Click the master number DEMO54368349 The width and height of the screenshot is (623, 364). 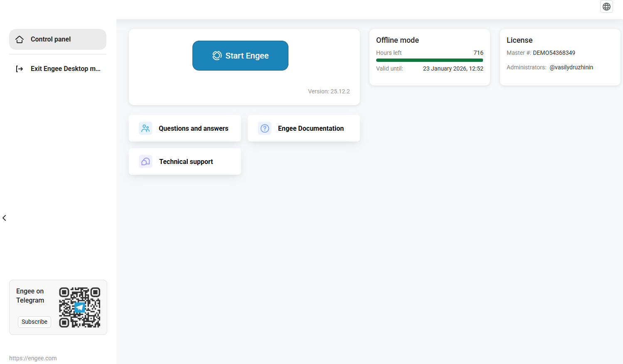[554, 53]
